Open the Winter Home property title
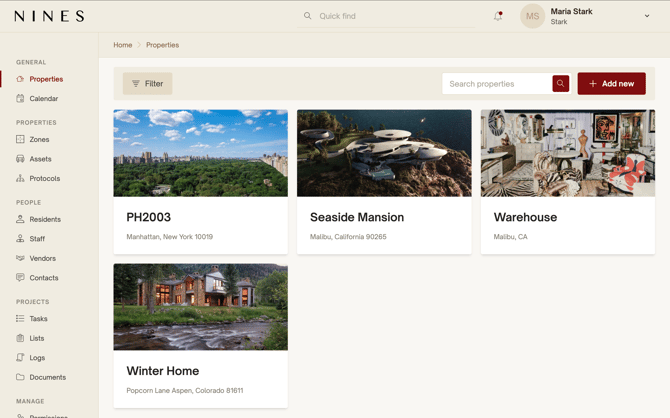 [x=162, y=371]
